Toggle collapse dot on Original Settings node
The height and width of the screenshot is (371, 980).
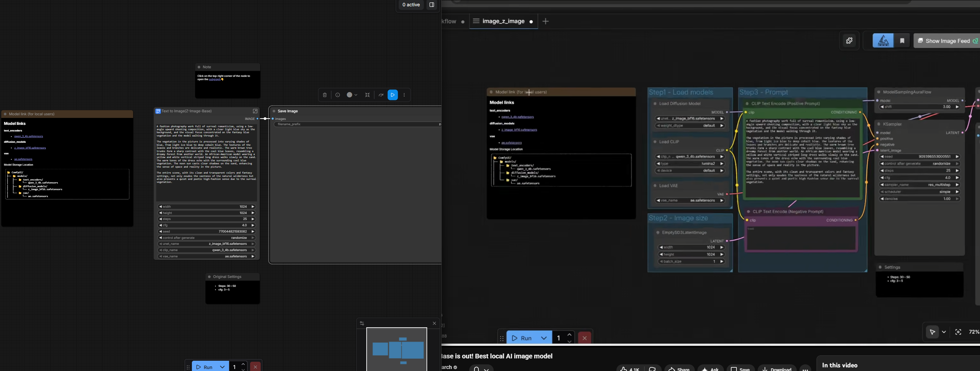[209, 277]
